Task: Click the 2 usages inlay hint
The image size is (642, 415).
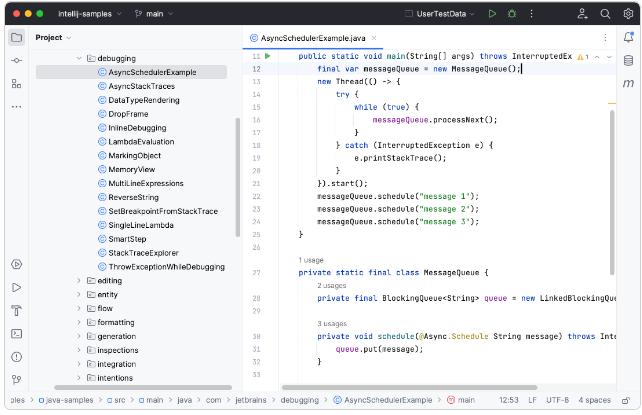Action: click(x=332, y=286)
